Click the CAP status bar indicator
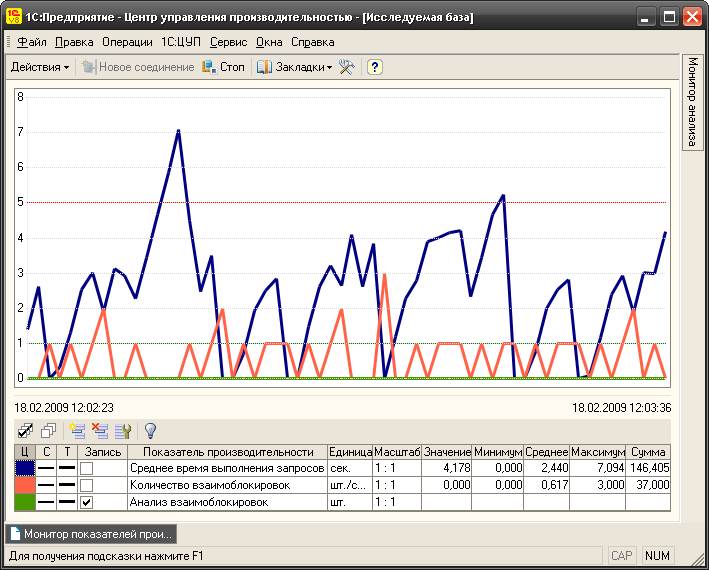 tap(621, 556)
